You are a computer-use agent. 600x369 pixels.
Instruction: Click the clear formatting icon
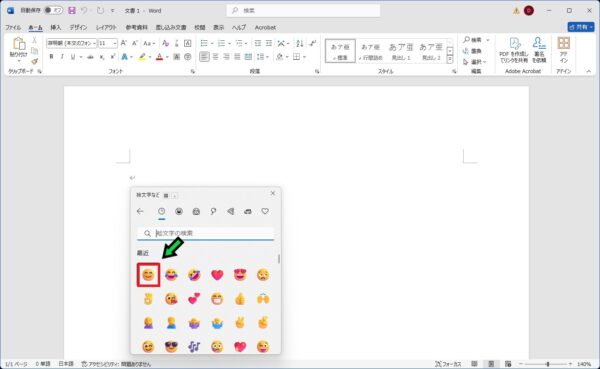(x=165, y=43)
